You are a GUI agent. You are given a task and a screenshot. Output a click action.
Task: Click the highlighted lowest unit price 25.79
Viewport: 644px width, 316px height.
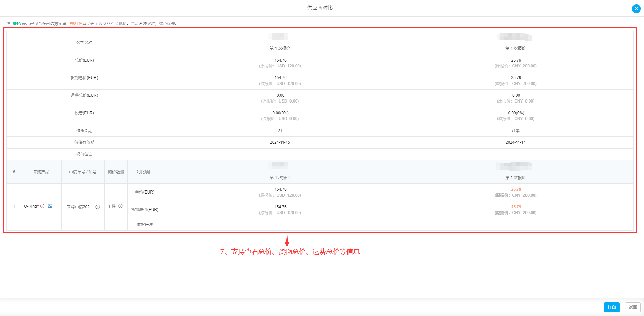pos(516,189)
